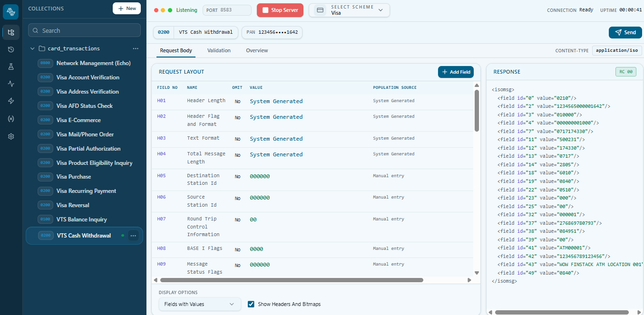Image resolution: width=644 pixels, height=315 pixels.
Task: Click the card_transactions folder icon
Action: [x=42, y=48]
